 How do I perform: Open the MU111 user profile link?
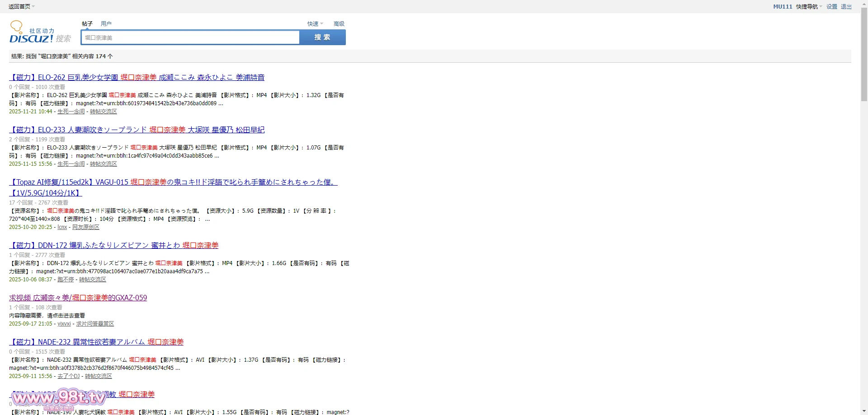point(782,6)
